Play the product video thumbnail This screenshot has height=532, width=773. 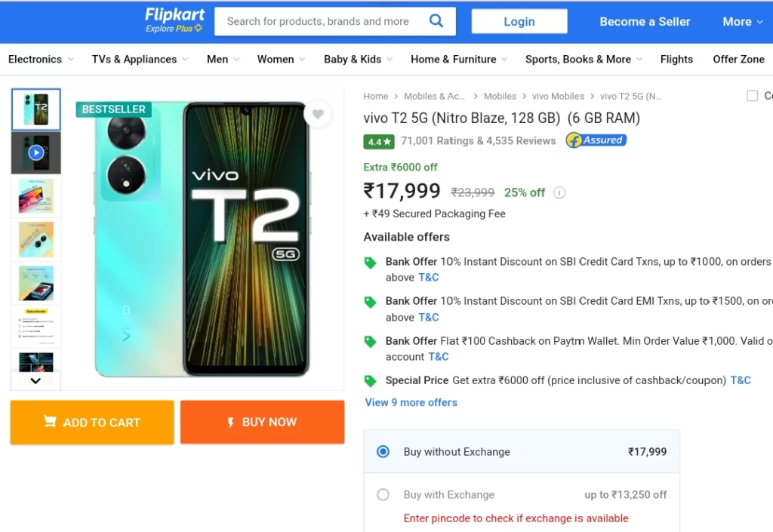coord(36,152)
